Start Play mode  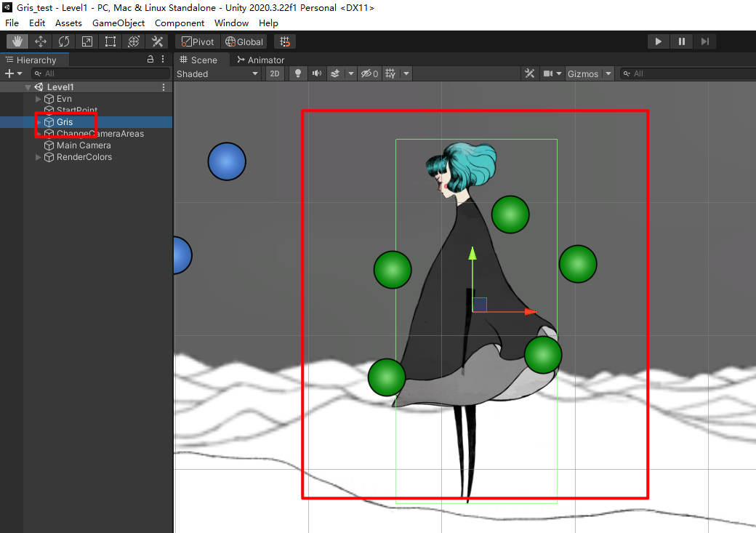(x=658, y=41)
